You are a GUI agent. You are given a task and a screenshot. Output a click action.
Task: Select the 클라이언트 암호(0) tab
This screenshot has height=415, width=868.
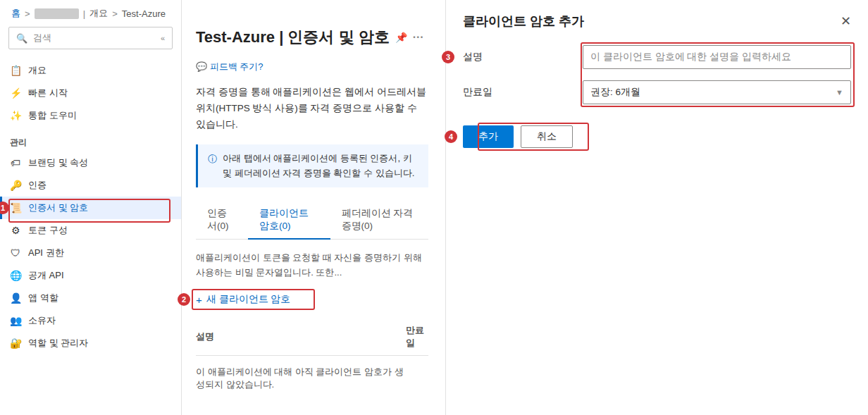tap(289, 219)
